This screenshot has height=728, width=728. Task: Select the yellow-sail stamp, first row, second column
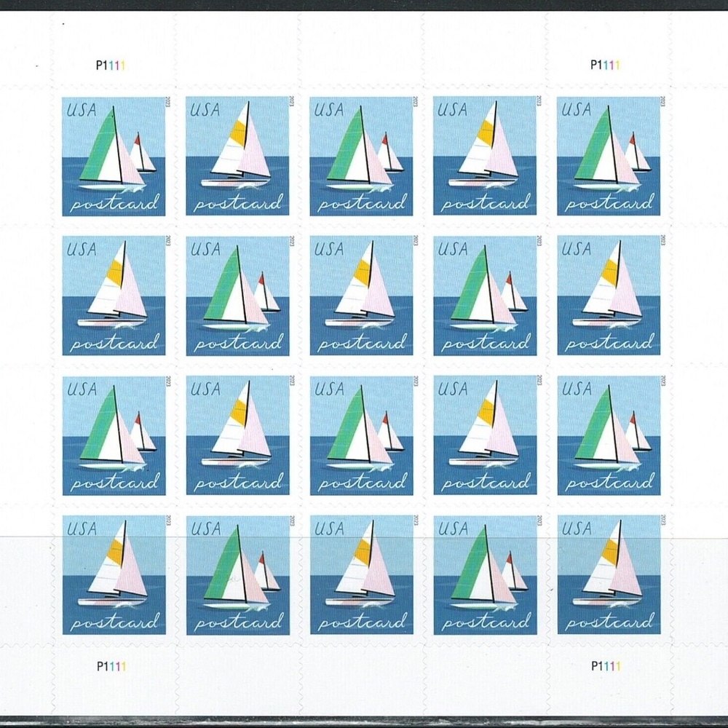click(x=237, y=156)
